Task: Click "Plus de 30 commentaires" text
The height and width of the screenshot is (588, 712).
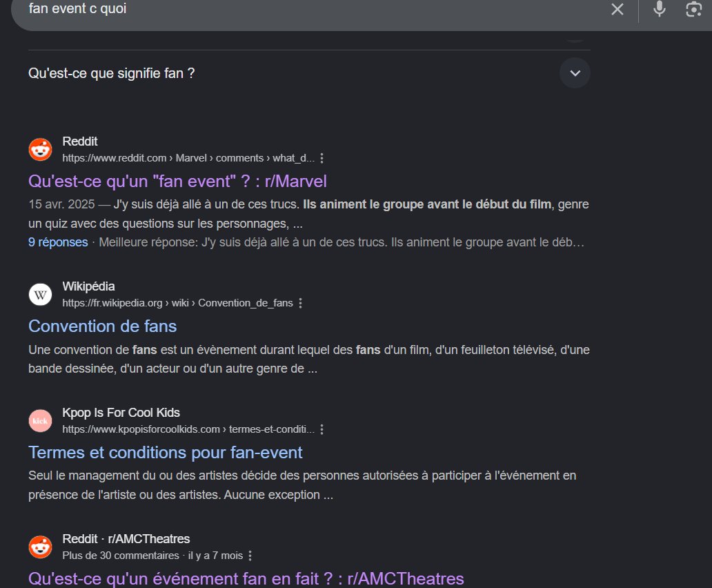Action: click(x=121, y=556)
